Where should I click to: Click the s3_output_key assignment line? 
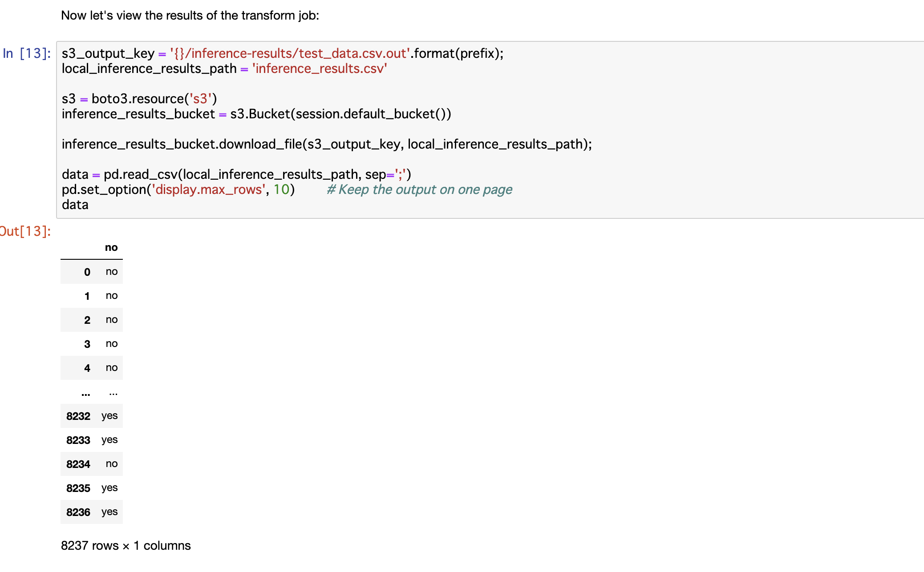283,53
